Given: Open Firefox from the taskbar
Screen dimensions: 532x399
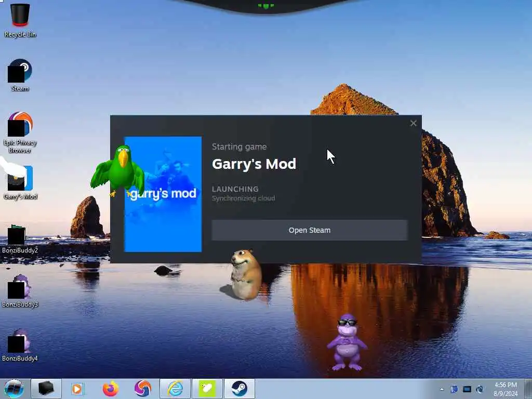Looking at the screenshot, I should 110,389.
